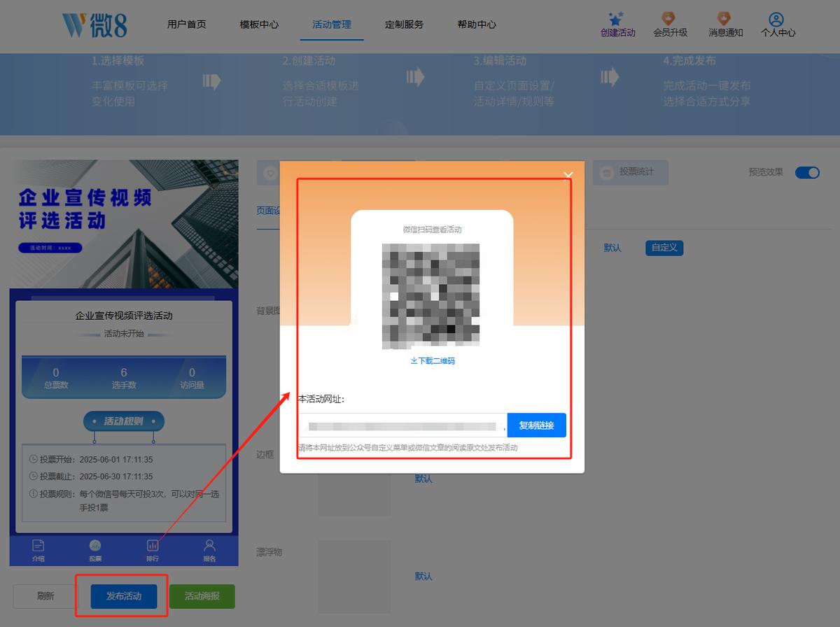Open 消息通知 notifications icon
This screenshot has height=627, width=840.
(724, 19)
